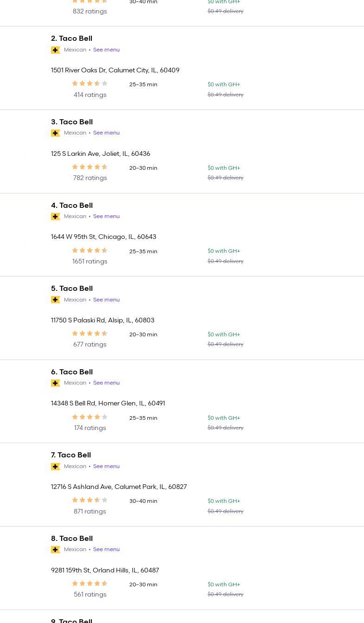The image size is (364, 623).
Task: Click the GH+ badge on the 95th St listing
Action: 56,217
